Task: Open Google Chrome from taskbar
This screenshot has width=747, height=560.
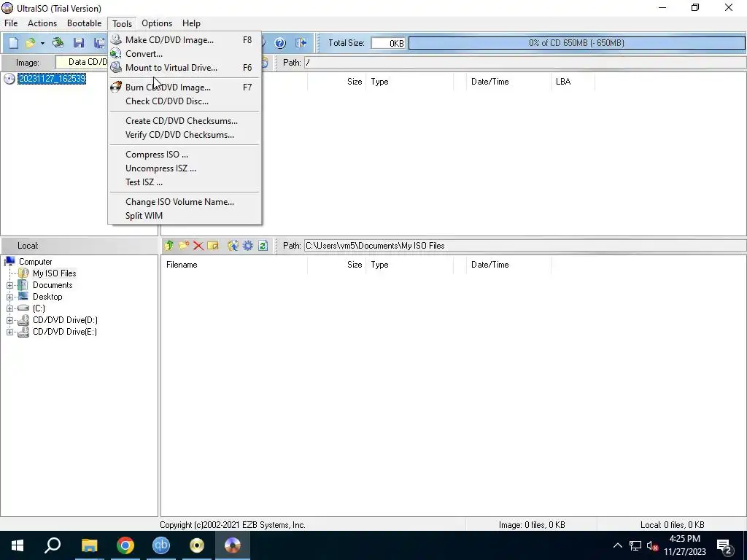Action: (x=125, y=545)
